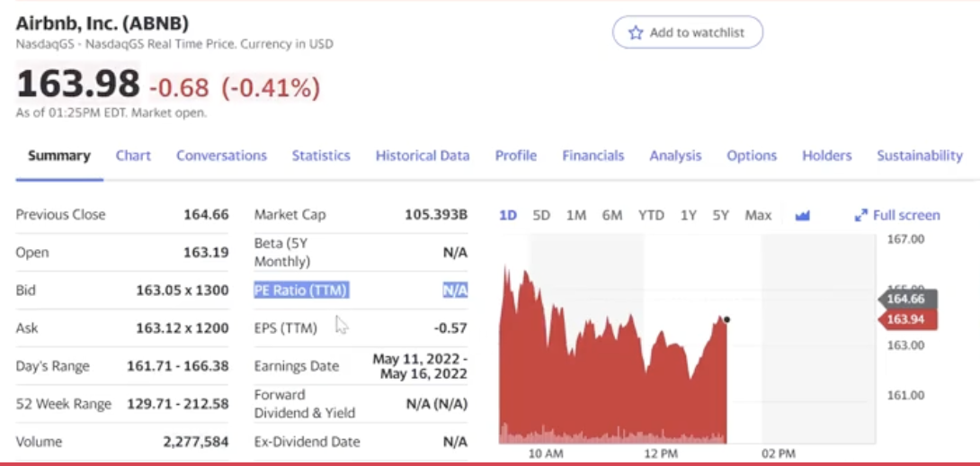Show the 1Y chart range
Screen dimensions: 980x466
688,216
